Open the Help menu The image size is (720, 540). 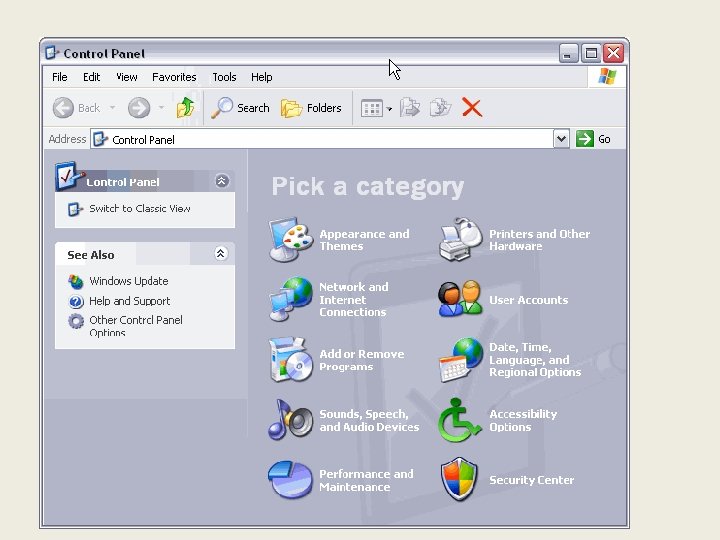point(262,77)
